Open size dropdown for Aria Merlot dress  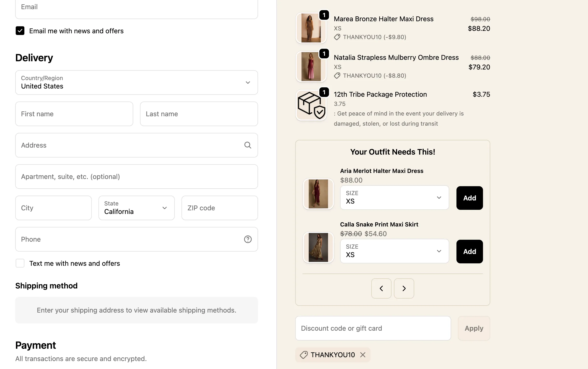tap(394, 198)
